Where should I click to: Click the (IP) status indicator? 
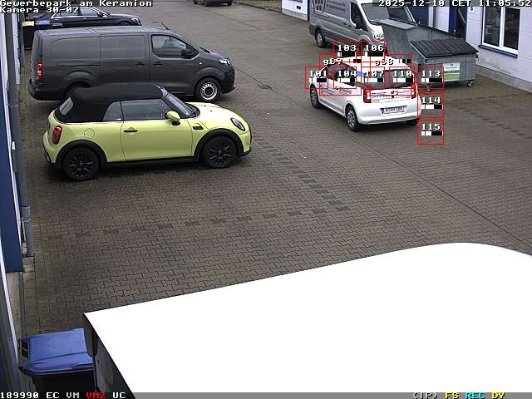coord(425,395)
